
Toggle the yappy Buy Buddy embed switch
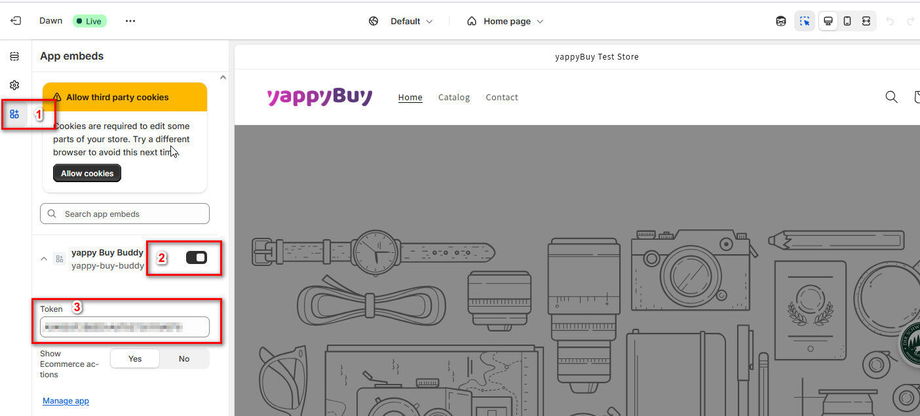197,258
